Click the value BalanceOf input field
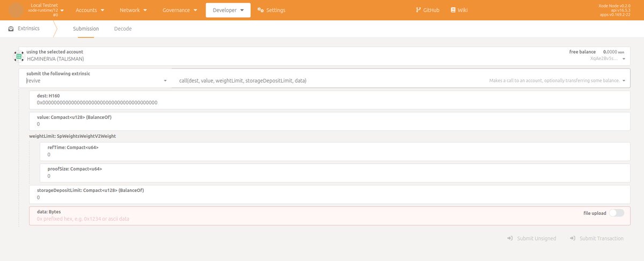The height and width of the screenshot is (261, 644). (x=330, y=121)
